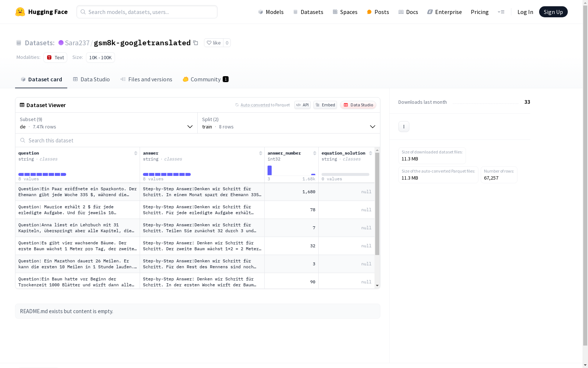
Task: Click the vier wachsende Bäume question cell
Action: pos(78,246)
